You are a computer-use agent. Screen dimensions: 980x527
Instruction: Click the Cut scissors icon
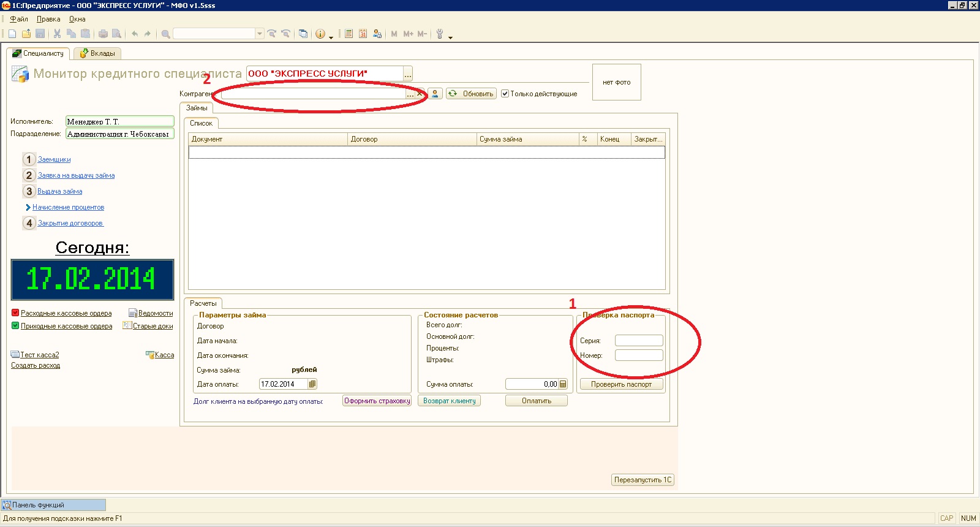57,34
